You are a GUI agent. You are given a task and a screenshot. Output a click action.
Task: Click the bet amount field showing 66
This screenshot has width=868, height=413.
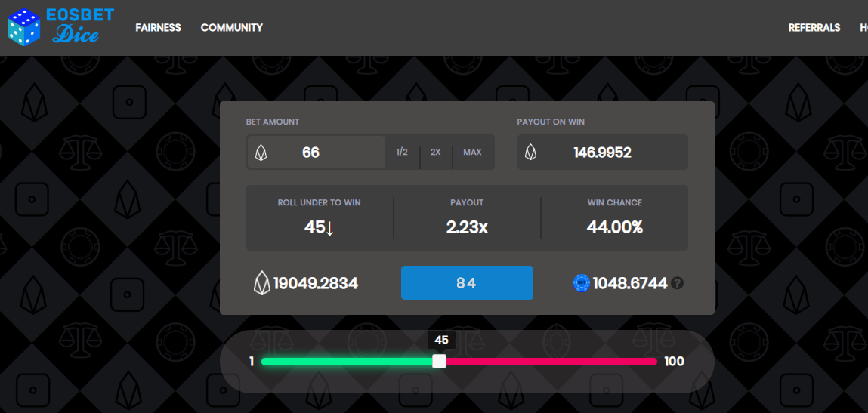coord(316,153)
